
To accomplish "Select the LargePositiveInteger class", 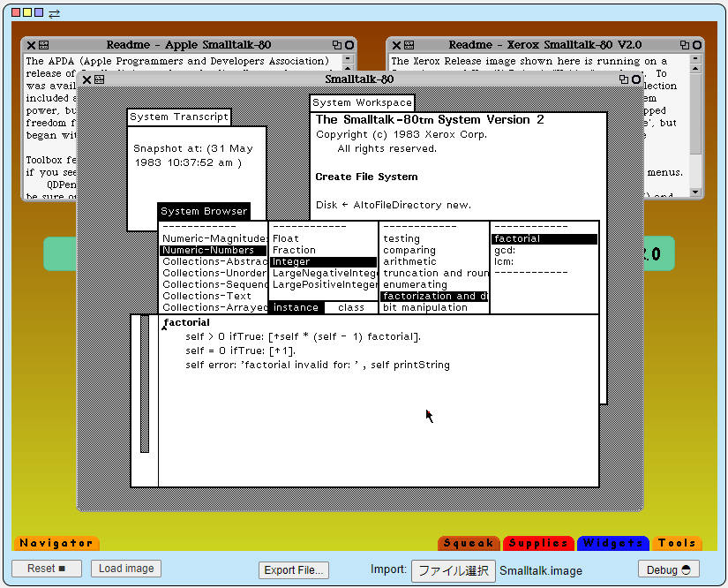I will tap(324, 284).
